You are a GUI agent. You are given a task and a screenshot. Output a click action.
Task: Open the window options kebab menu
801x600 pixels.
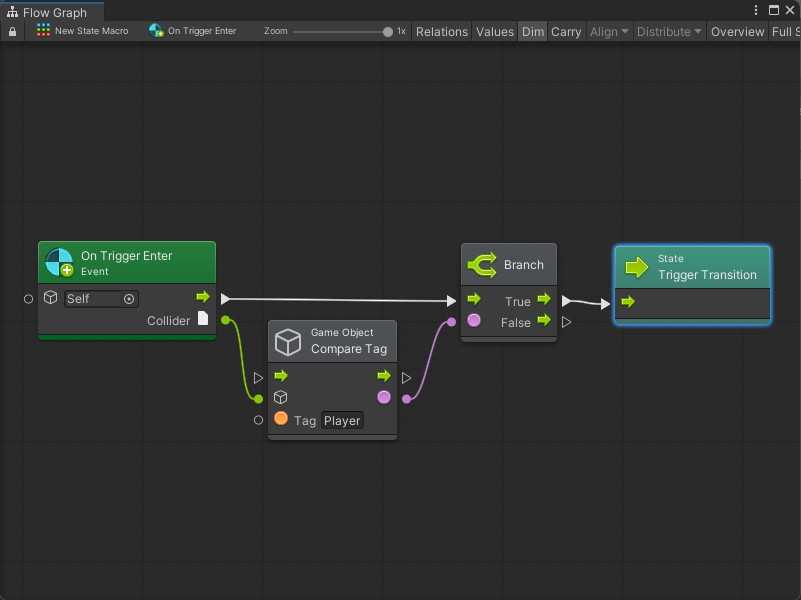[756, 10]
